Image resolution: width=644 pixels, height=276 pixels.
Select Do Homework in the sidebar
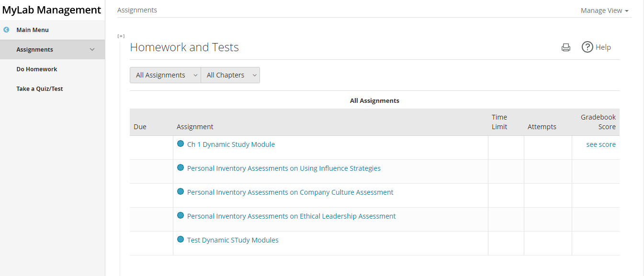pyautogui.click(x=37, y=69)
